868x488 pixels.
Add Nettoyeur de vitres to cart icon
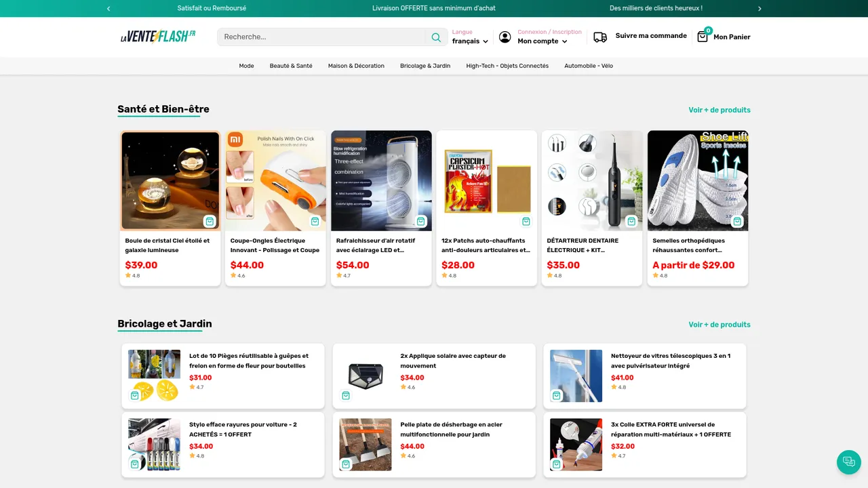[557, 396]
